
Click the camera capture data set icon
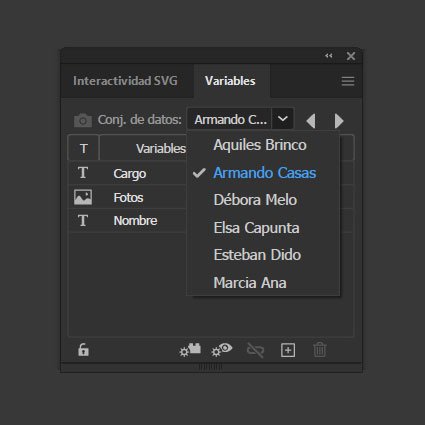click(83, 120)
